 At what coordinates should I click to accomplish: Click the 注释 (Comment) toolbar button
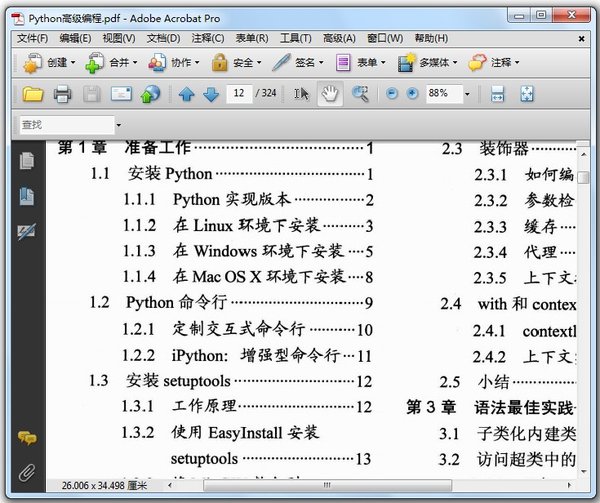click(x=494, y=62)
